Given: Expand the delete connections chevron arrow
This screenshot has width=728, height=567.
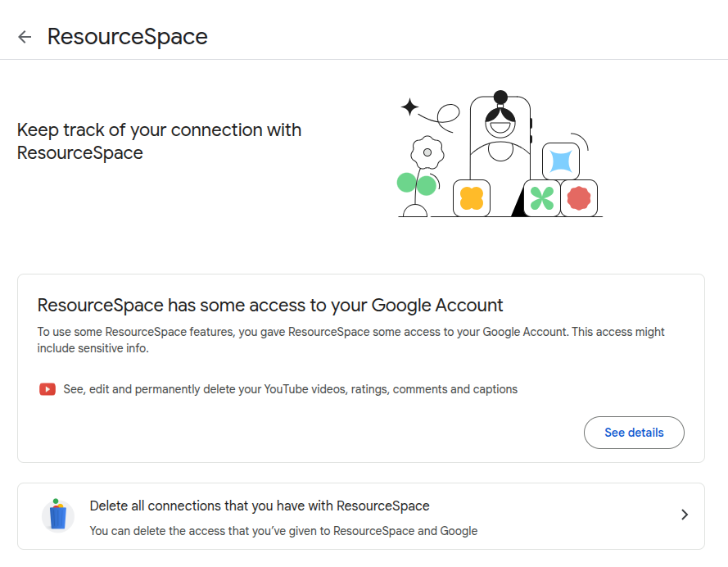Looking at the screenshot, I should (x=685, y=515).
